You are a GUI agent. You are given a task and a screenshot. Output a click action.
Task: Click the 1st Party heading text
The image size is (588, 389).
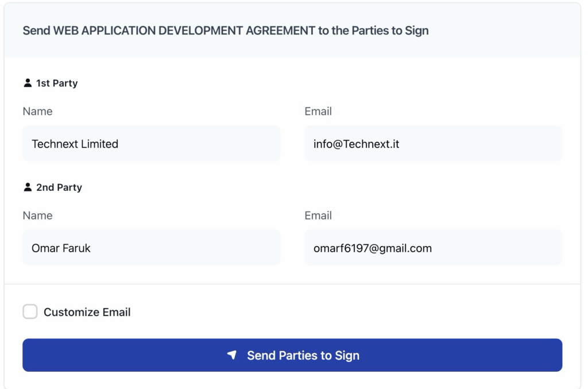tap(57, 83)
